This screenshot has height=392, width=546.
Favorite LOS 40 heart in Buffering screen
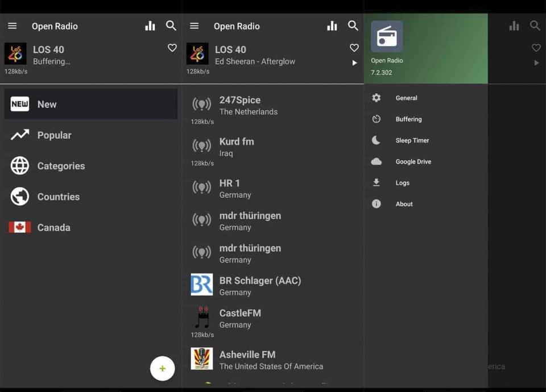(x=172, y=48)
